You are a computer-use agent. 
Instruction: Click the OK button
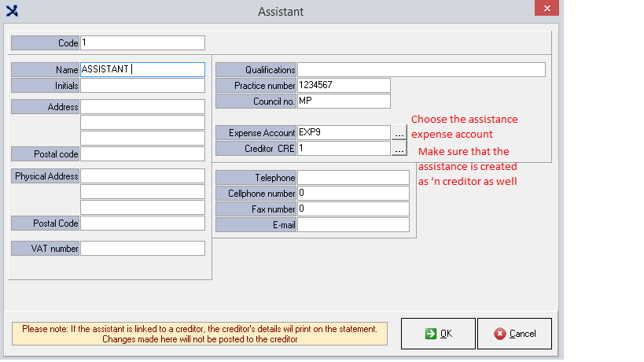coord(438,334)
